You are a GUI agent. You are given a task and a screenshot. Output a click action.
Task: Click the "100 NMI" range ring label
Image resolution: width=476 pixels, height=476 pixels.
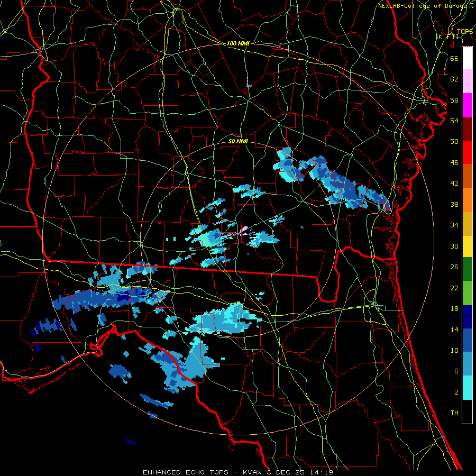238,43
